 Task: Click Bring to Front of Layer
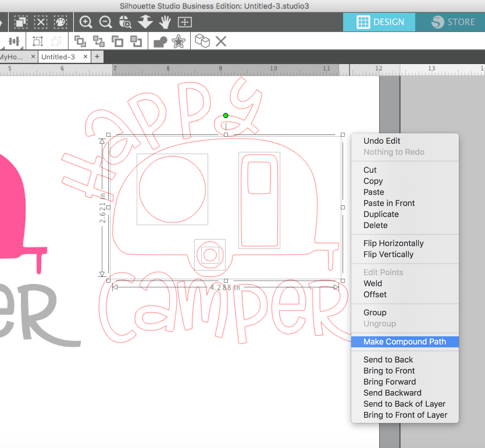pyautogui.click(x=405, y=415)
